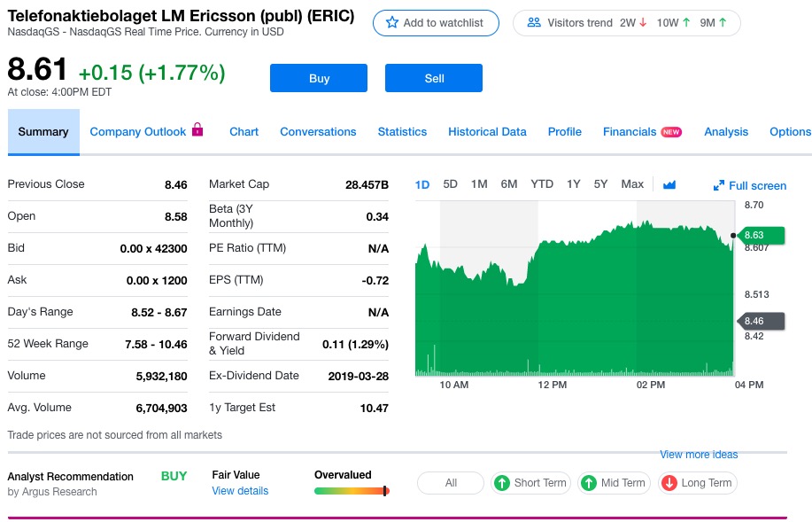Viewport: 812px width, 522px height.
Task: Click the Market Cap value 28.457B
Action: (x=367, y=185)
